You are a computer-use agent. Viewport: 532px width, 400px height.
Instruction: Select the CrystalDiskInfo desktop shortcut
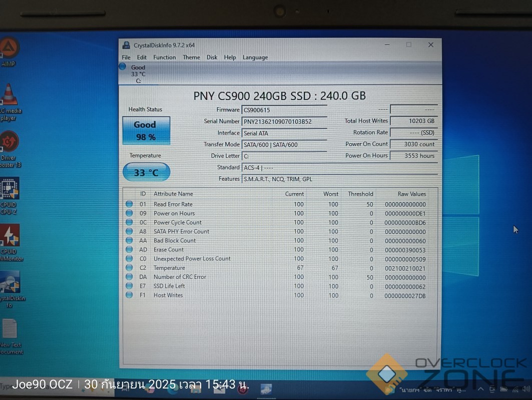[x=11, y=289]
